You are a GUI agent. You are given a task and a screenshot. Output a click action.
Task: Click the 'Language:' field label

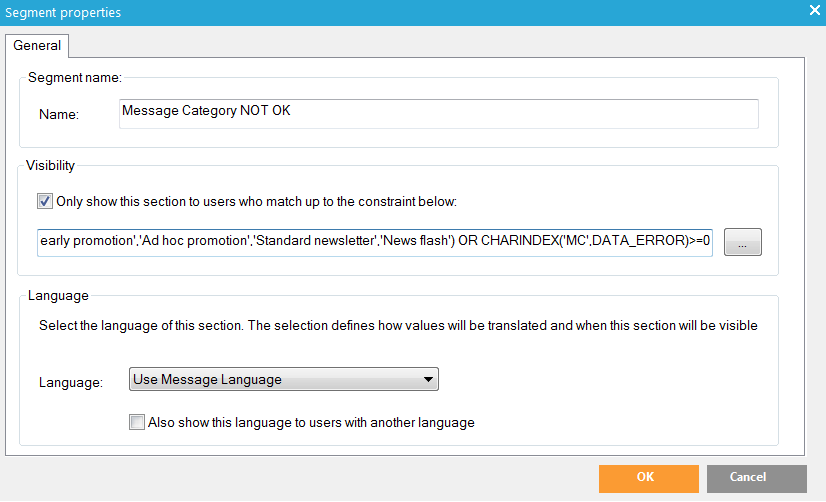coord(71,382)
